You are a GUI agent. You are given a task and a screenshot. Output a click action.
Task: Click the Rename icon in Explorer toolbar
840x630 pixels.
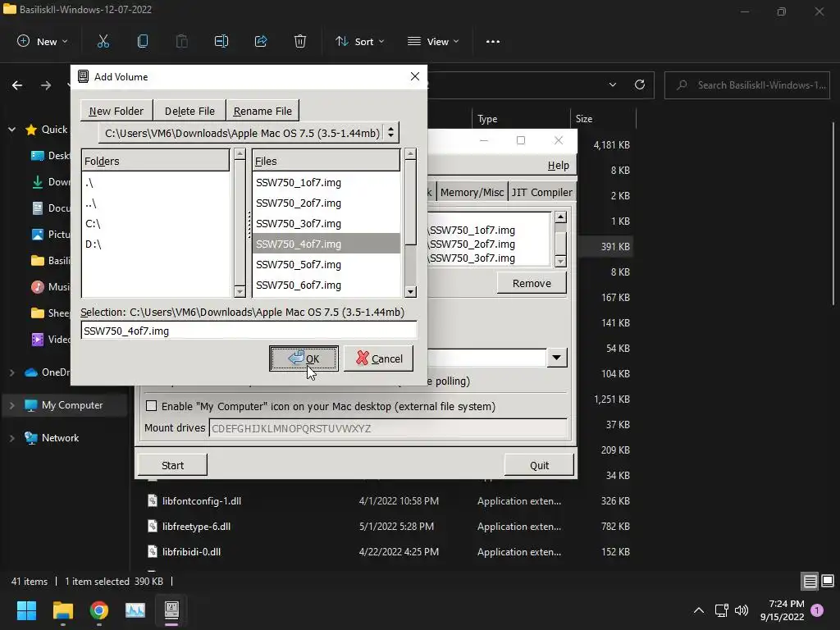(221, 41)
